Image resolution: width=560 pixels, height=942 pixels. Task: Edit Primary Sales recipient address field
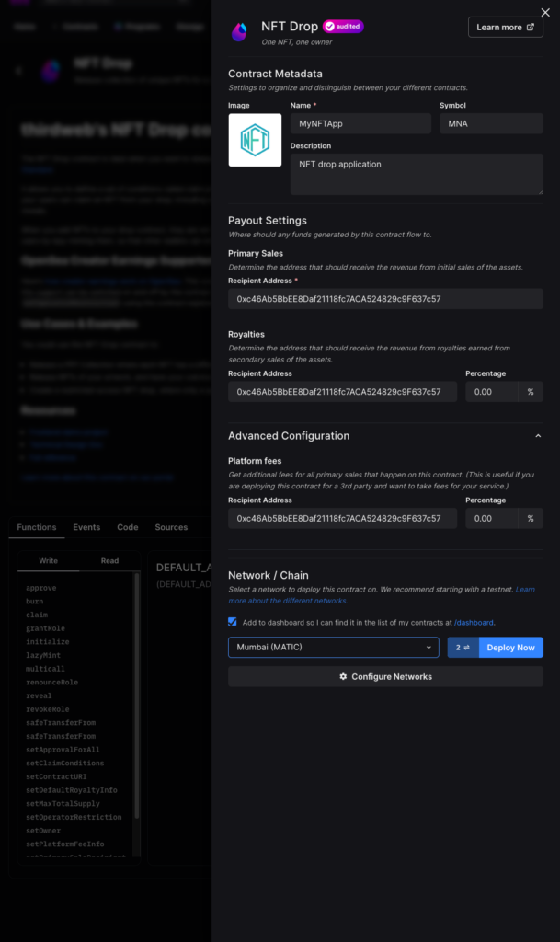pos(385,299)
